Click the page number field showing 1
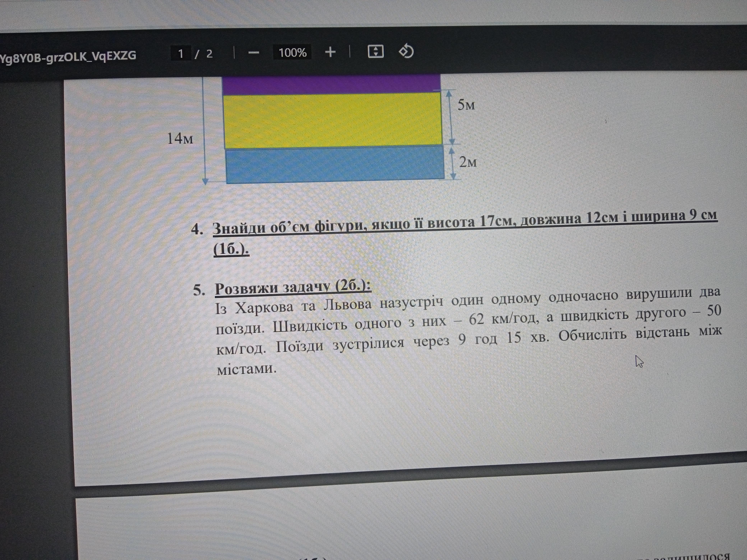This screenshot has height=560, width=747. (x=181, y=54)
